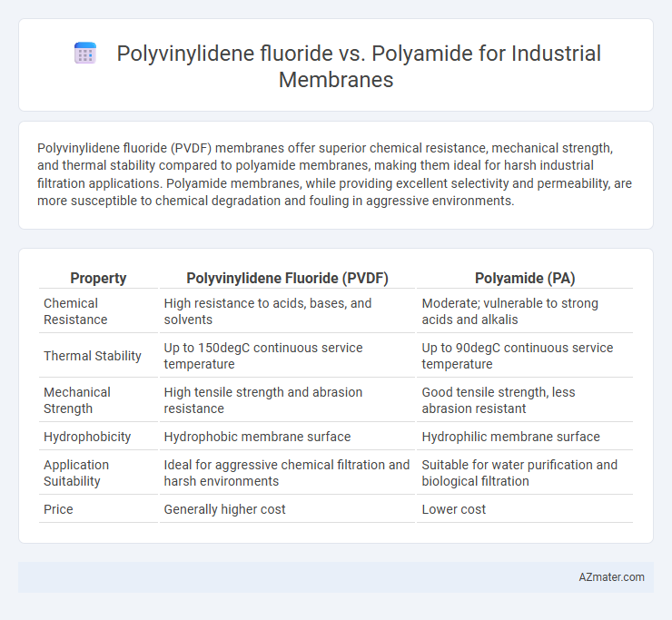This screenshot has width=672, height=620.
Task: Click the 'Price' row label
Action: pyautogui.click(x=98, y=509)
